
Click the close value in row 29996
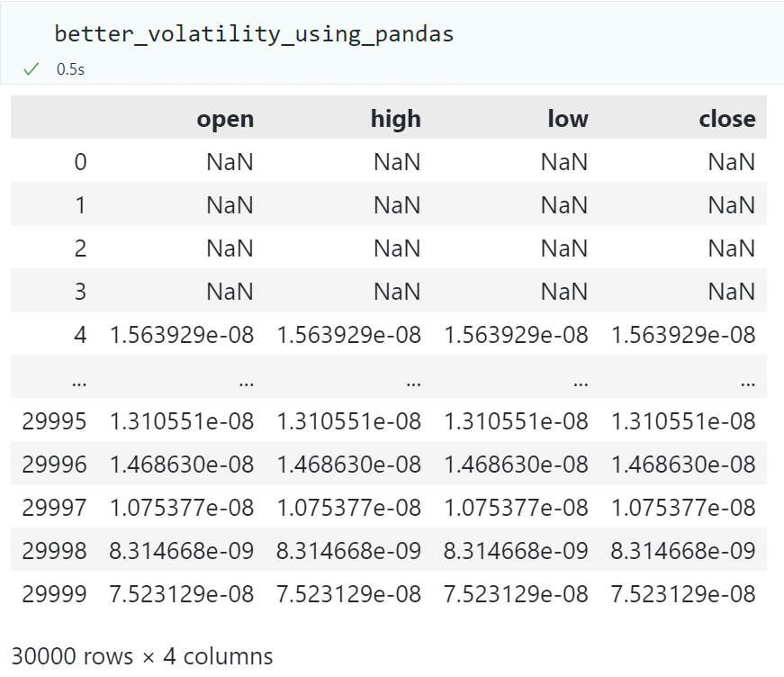pos(683,465)
